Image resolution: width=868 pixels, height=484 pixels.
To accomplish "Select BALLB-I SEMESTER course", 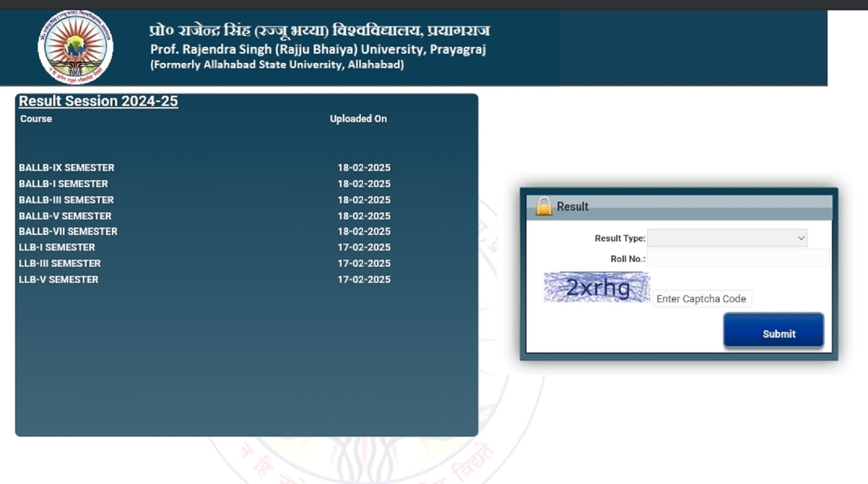I will 63,184.
